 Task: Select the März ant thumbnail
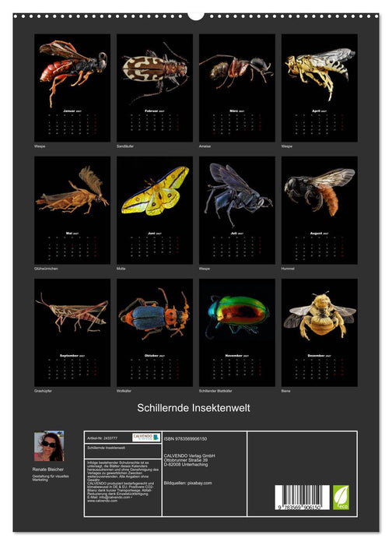(236, 87)
